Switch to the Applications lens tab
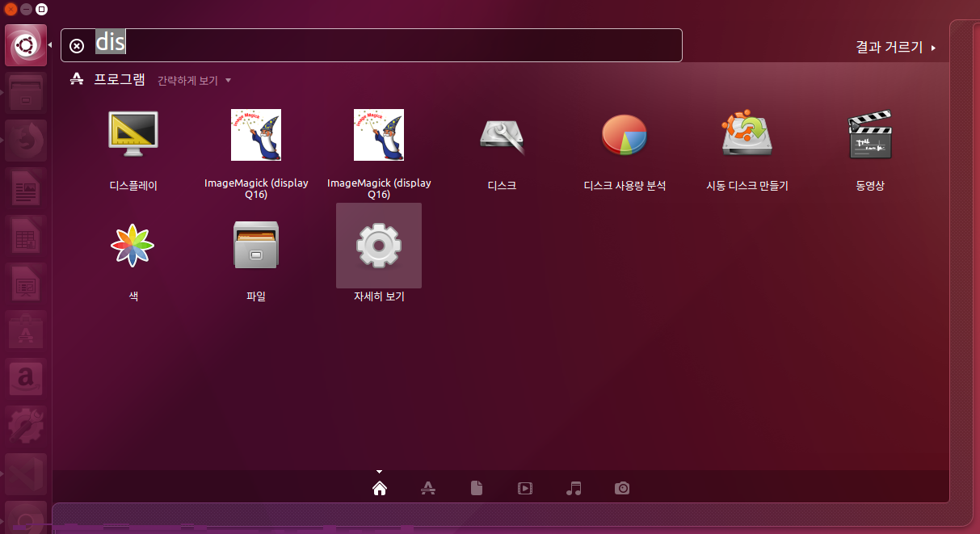Viewport: 980px width, 534px height. click(x=428, y=488)
